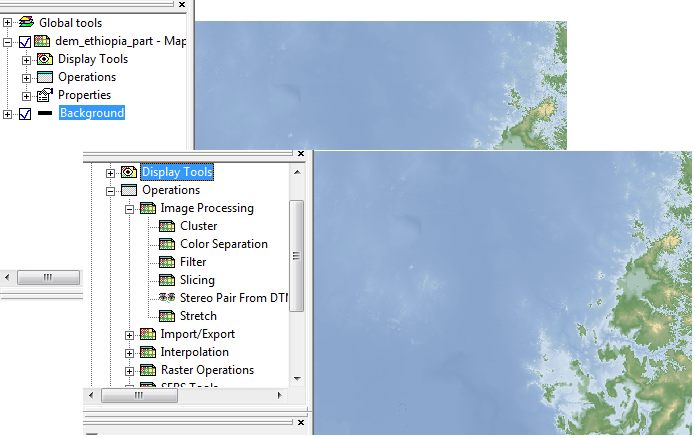
Task: Expand Operations in upper panel
Action: [x=27, y=78]
